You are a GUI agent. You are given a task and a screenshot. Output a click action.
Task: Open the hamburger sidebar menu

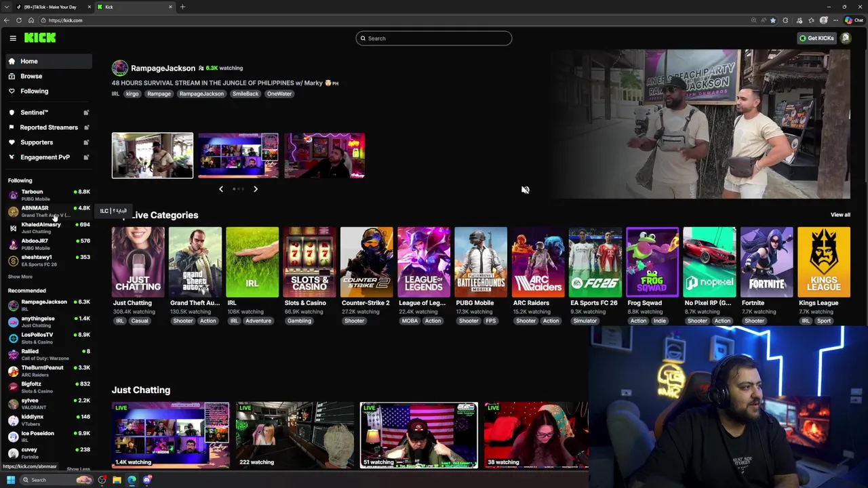click(13, 38)
